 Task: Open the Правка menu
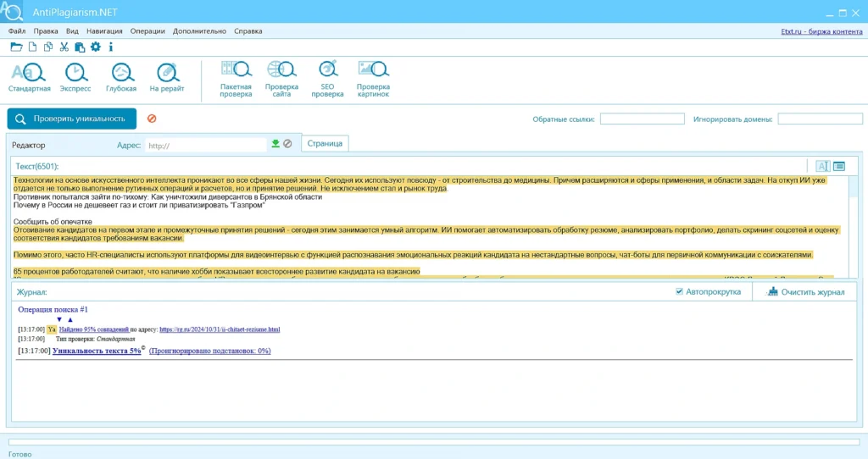pos(46,31)
